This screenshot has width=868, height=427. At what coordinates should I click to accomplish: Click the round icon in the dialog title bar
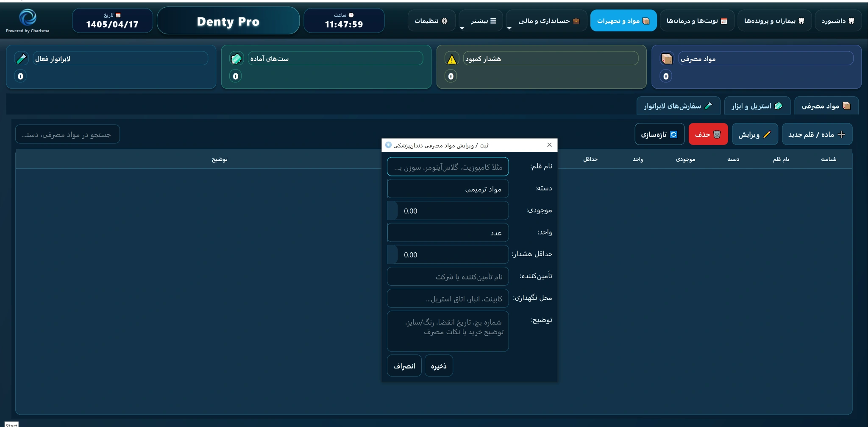point(388,145)
